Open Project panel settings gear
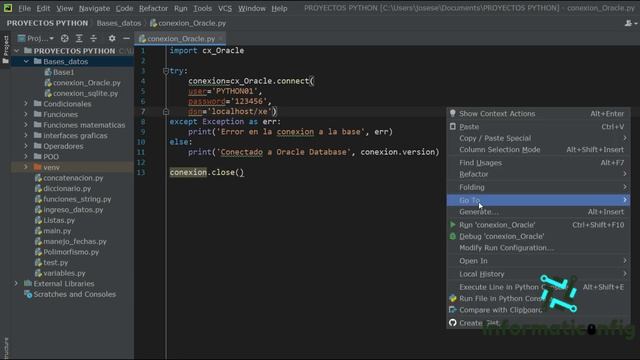The height and width of the screenshot is (360, 640). pyautogui.click(x=112, y=38)
